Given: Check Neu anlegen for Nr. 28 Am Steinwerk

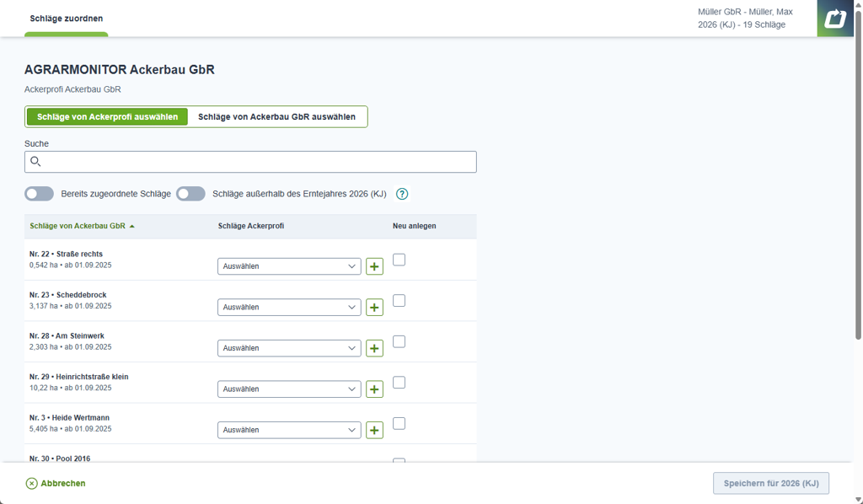Looking at the screenshot, I should [x=399, y=341].
